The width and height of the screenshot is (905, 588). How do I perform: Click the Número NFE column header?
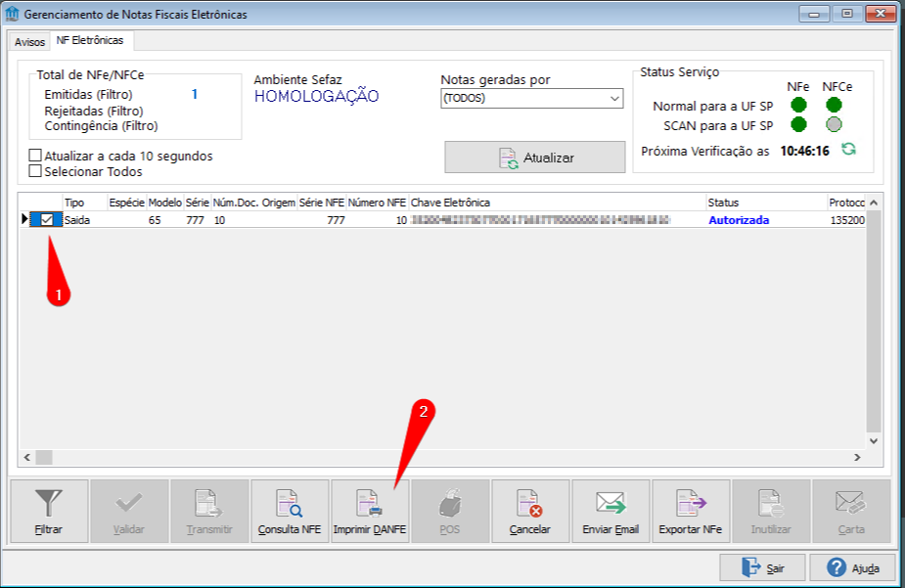377,203
